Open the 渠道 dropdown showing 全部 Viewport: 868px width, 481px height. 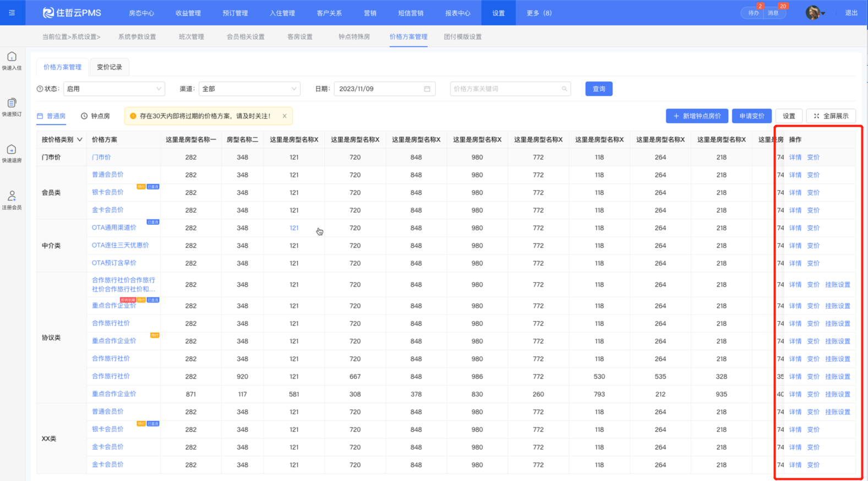[249, 89]
